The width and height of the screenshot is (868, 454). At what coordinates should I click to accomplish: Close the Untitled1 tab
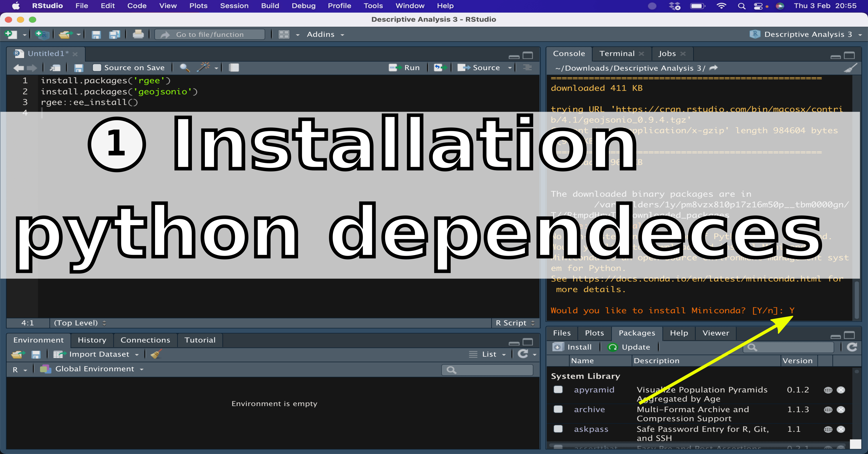click(75, 54)
